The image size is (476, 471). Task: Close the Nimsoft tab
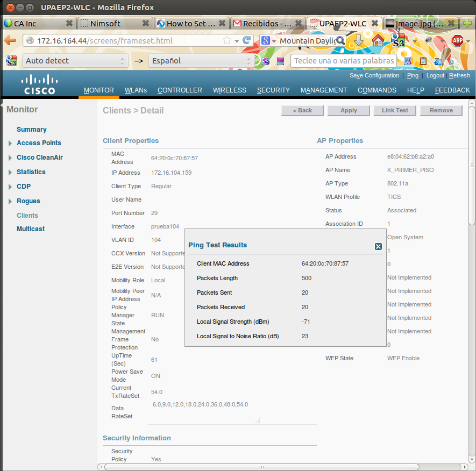click(x=146, y=23)
